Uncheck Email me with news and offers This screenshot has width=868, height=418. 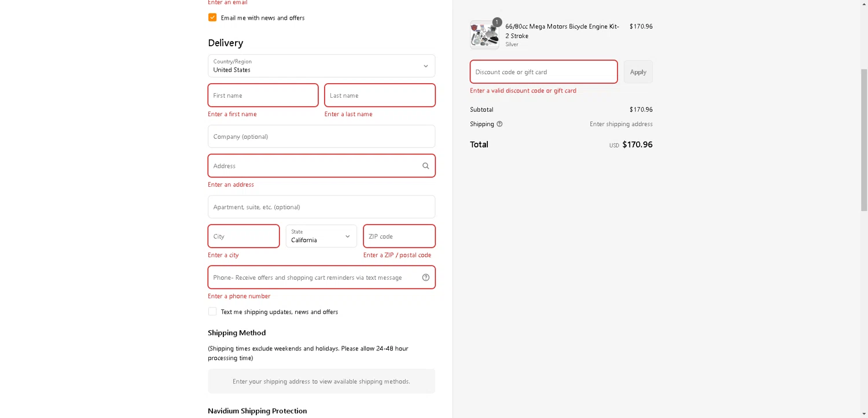(x=212, y=18)
